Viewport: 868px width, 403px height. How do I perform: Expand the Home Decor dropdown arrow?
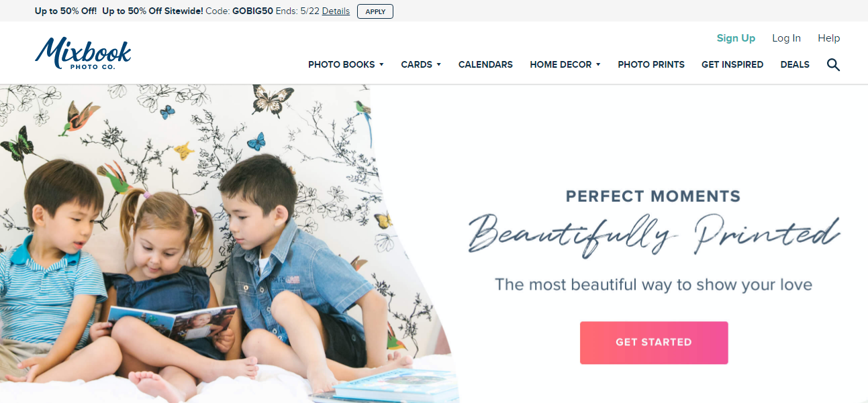598,64
